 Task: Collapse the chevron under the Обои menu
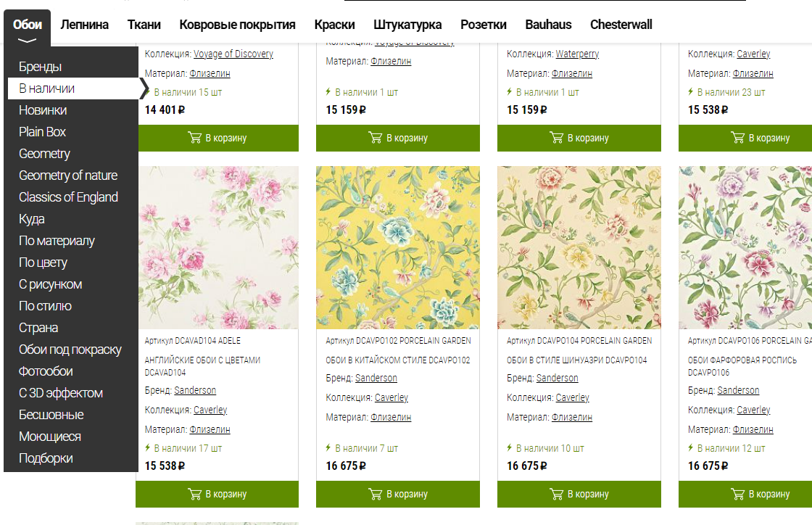[28, 41]
